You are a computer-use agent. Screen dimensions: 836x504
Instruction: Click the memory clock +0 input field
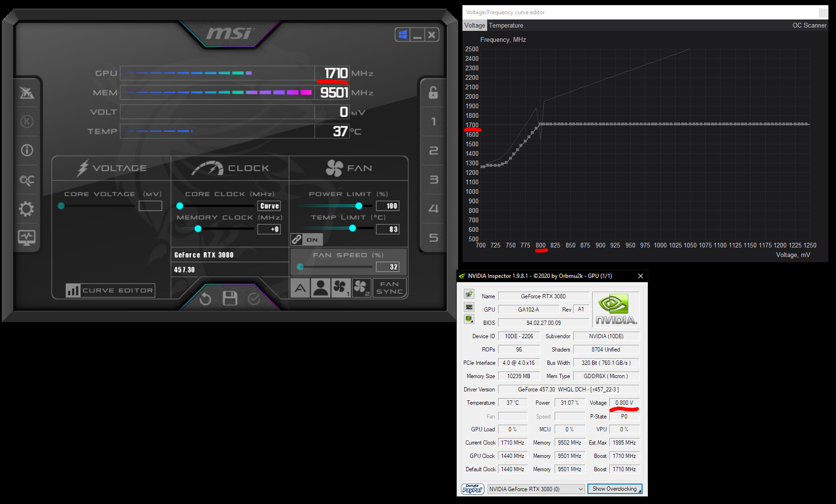pyautogui.click(x=269, y=229)
